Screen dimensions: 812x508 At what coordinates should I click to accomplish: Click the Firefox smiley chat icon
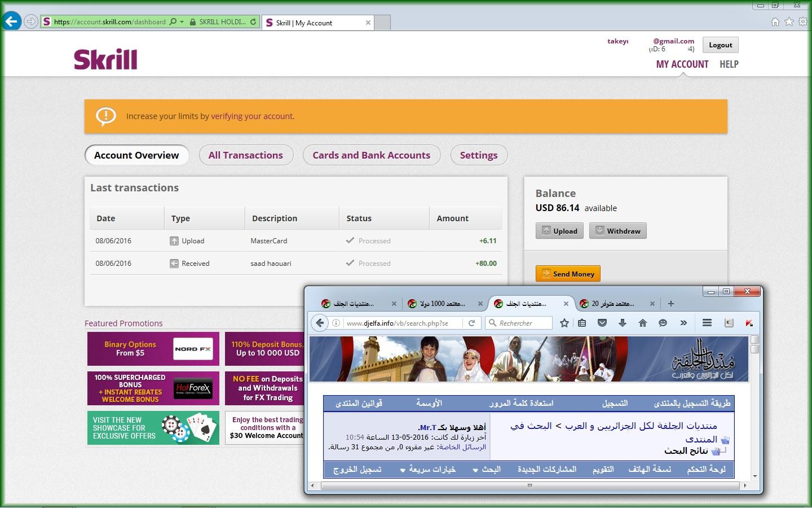coord(663,323)
